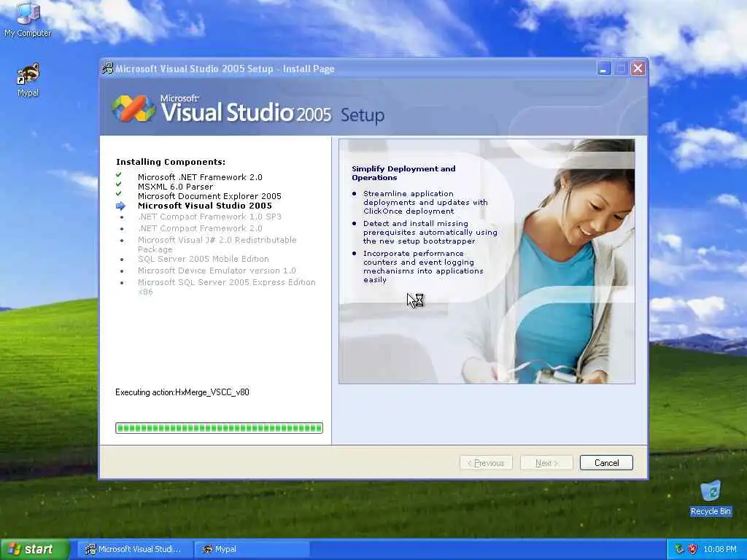The height and width of the screenshot is (560, 747).
Task: Click 'Microsoft Visual J# 2.0 Redistributable Package' entry
Action: [217, 244]
